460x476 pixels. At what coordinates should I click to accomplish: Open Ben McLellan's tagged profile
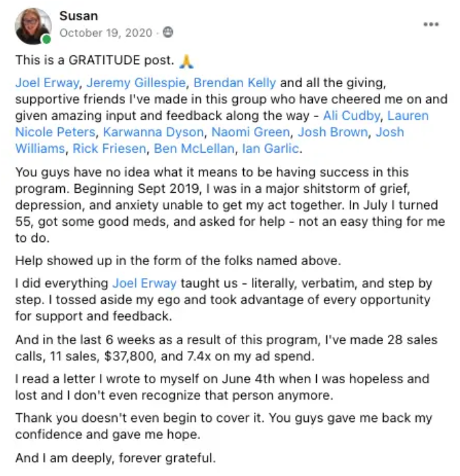click(194, 149)
